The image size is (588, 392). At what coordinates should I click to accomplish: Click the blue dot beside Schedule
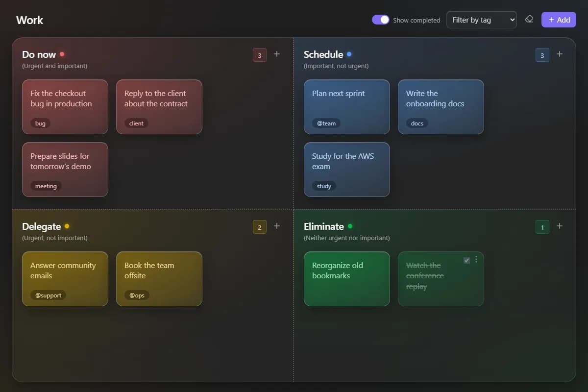pyautogui.click(x=349, y=54)
